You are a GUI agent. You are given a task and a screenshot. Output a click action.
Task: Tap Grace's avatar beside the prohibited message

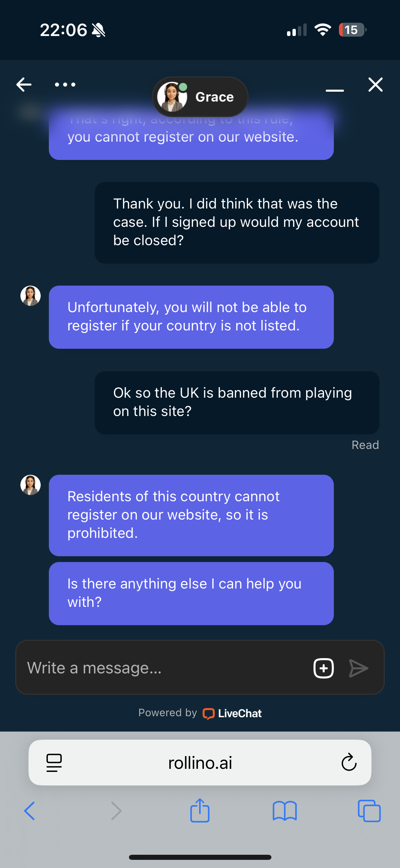[x=31, y=485]
